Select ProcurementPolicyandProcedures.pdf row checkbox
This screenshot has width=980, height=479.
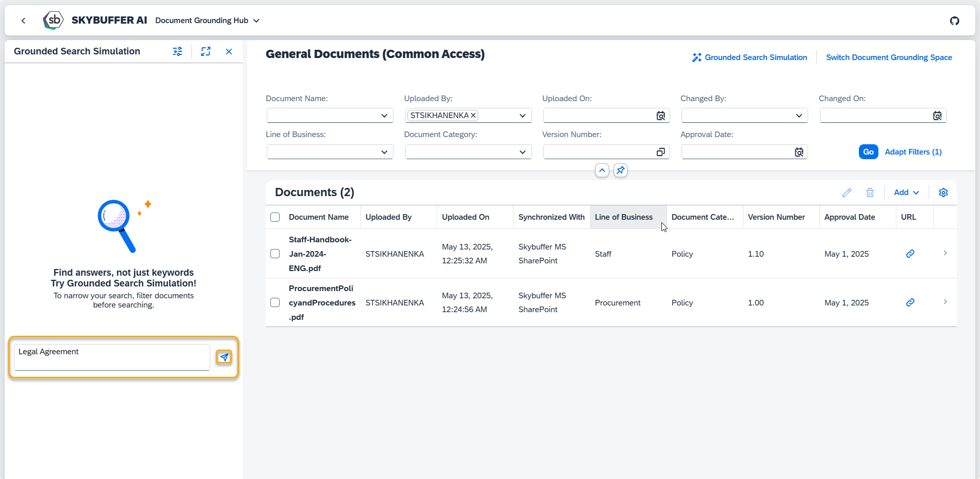(275, 302)
